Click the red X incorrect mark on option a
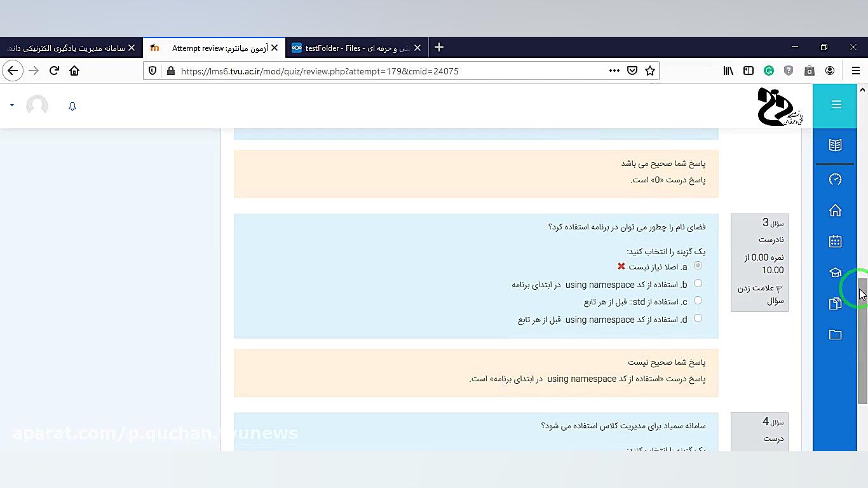Image resolution: width=868 pixels, height=488 pixels. (621, 266)
